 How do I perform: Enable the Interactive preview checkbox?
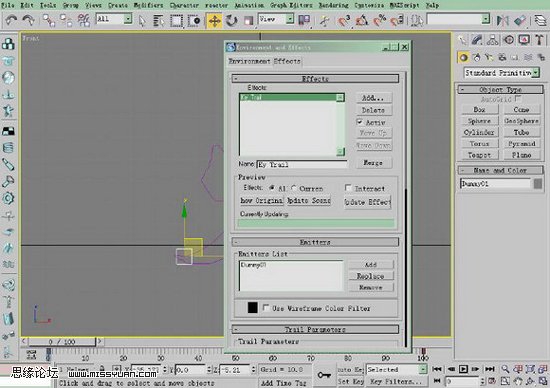tap(348, 188)
